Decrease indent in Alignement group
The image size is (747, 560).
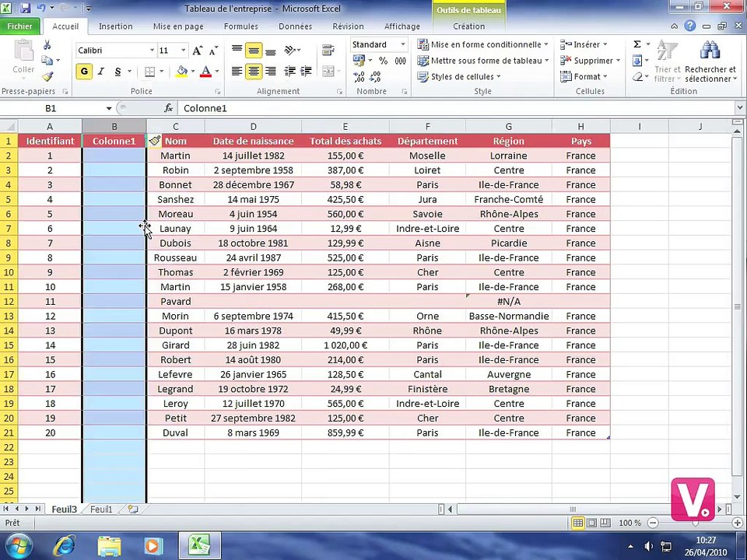pos(289,72)
